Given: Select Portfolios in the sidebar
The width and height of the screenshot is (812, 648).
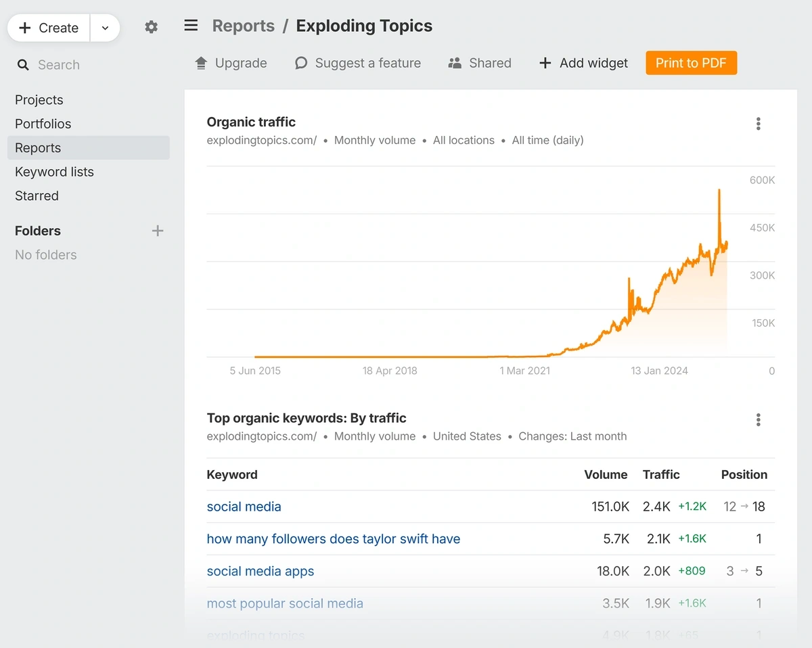Looking at the screenshot, I should click(43, 124).
